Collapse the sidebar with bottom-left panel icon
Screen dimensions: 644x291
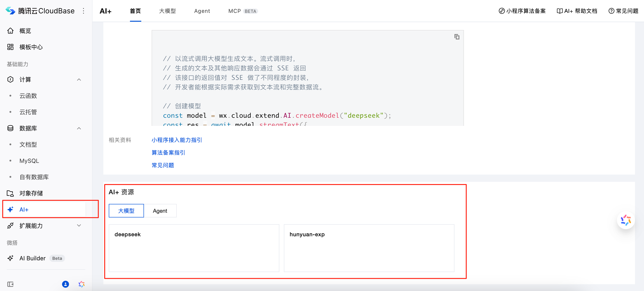click(x=10, y=284)
